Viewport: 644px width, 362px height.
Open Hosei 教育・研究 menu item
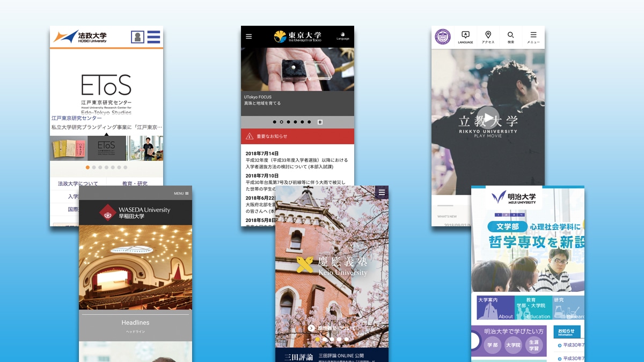pyautogui.click(x=135, y=183)
